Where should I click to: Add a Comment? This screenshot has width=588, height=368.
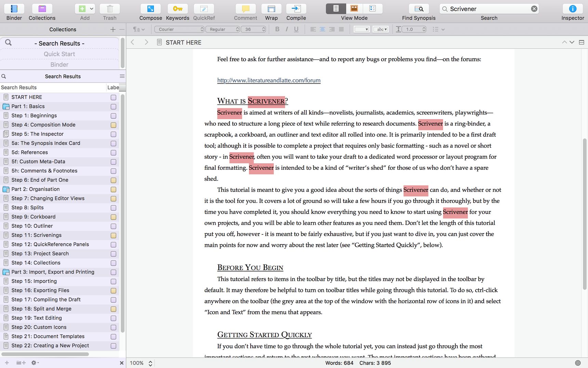coord(245,9)
